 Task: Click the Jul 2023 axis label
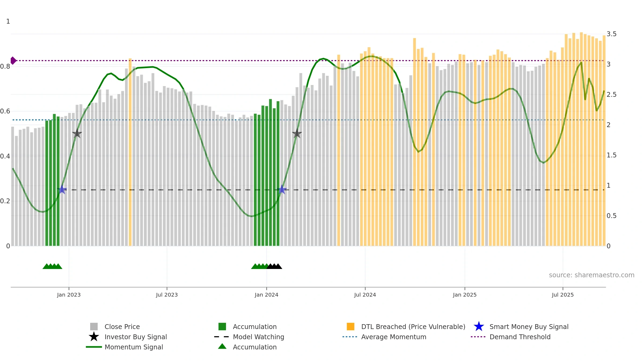[167, 295]
